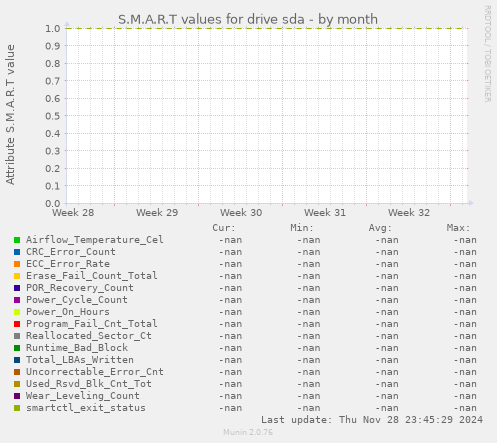This screenshot has width=497, height=443.
Task: Click the Cur value for Airflow_Temperature_Cel
Action: [230, 240]
